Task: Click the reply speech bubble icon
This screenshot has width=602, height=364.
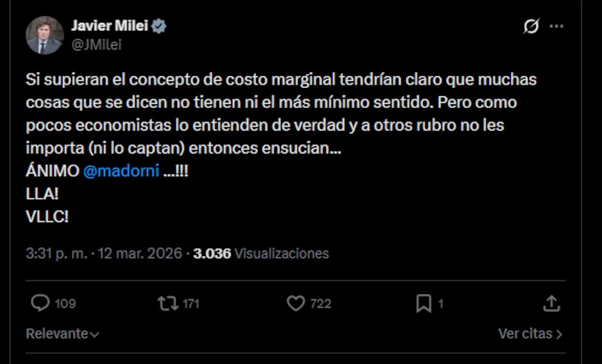Action: pos(40,303)
